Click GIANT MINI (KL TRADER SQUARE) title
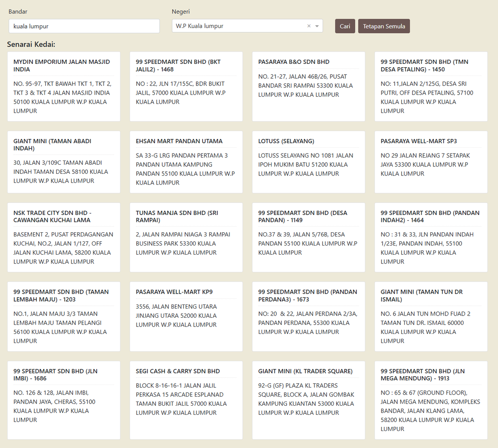Image resolution: width=498 pixels, height=448 pixels. point(305,371)
